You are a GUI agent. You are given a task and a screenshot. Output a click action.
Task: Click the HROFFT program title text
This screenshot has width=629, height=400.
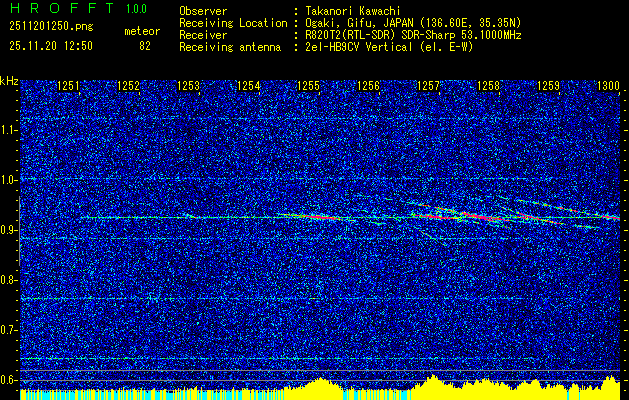(x=62, y=8)
